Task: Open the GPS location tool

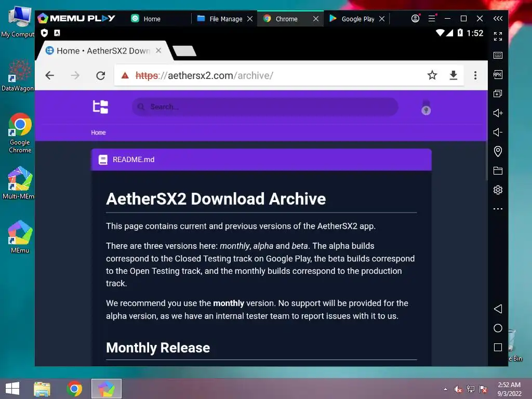Action: (498, 151)
